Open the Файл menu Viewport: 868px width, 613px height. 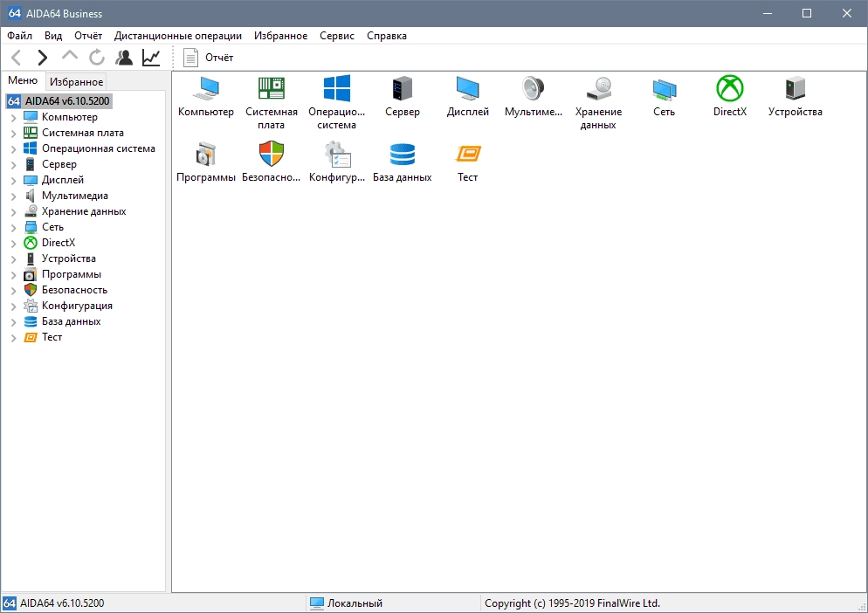tap(19, 36)
